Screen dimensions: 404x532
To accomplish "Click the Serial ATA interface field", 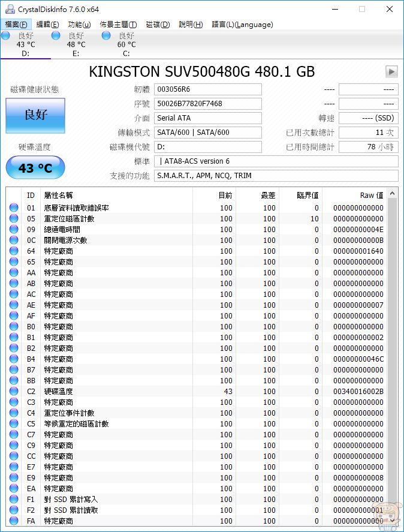I will (208, 118).
